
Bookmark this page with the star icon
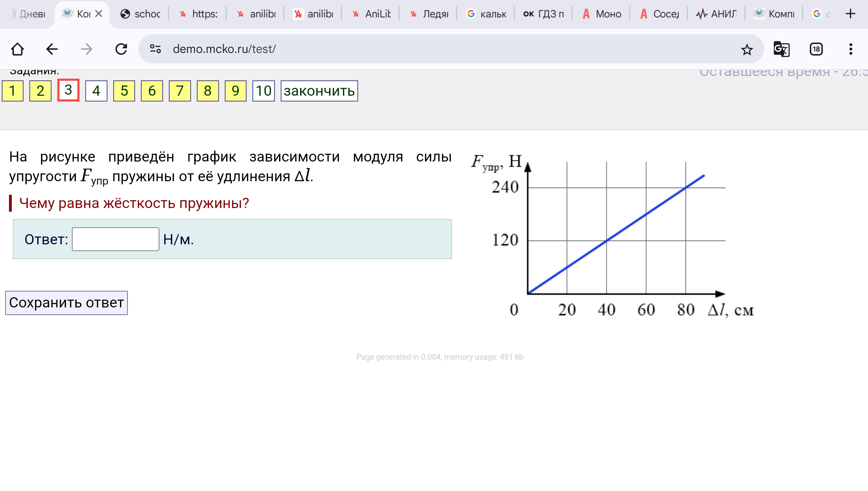747,50
